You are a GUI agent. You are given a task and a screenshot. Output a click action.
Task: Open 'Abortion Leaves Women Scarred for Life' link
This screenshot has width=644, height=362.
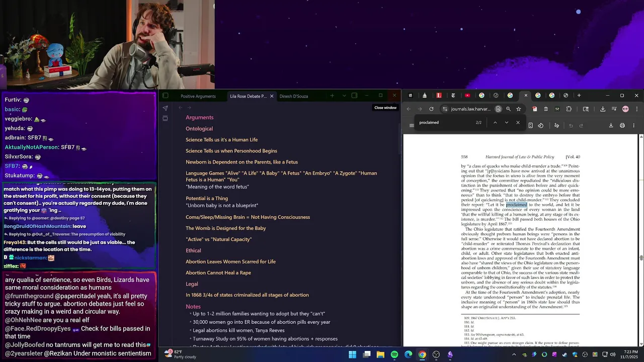pos(230,261)
